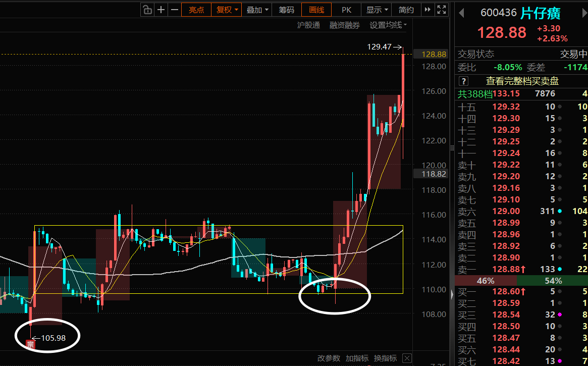
Task: Click the 54% buy ratio bar
Action: tap(552, 281)
